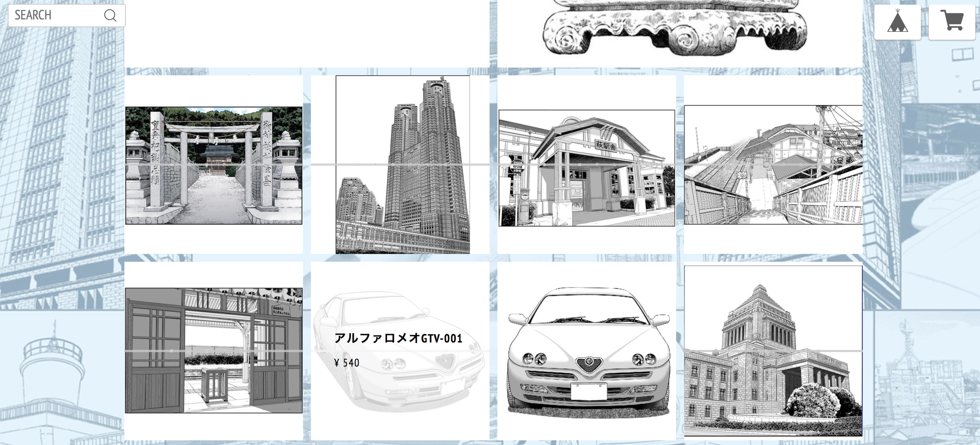
Task: Open the shop home tent icon
Action: point(897,22)
